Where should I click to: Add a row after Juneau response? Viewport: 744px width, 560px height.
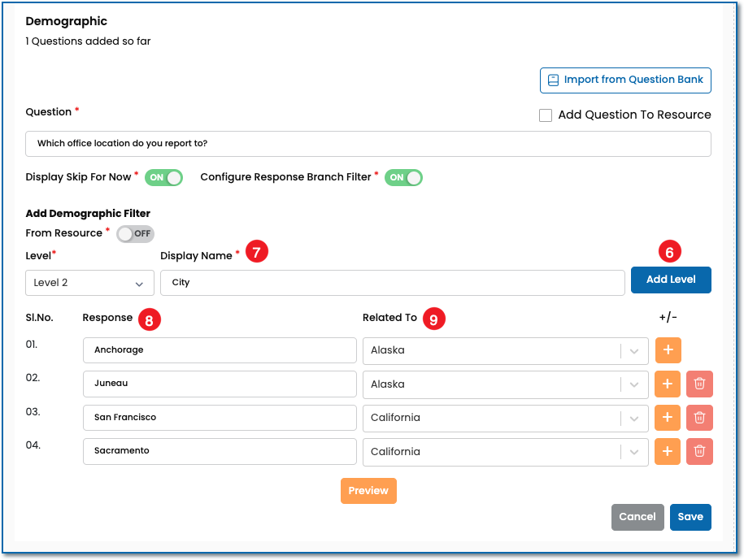668,384
